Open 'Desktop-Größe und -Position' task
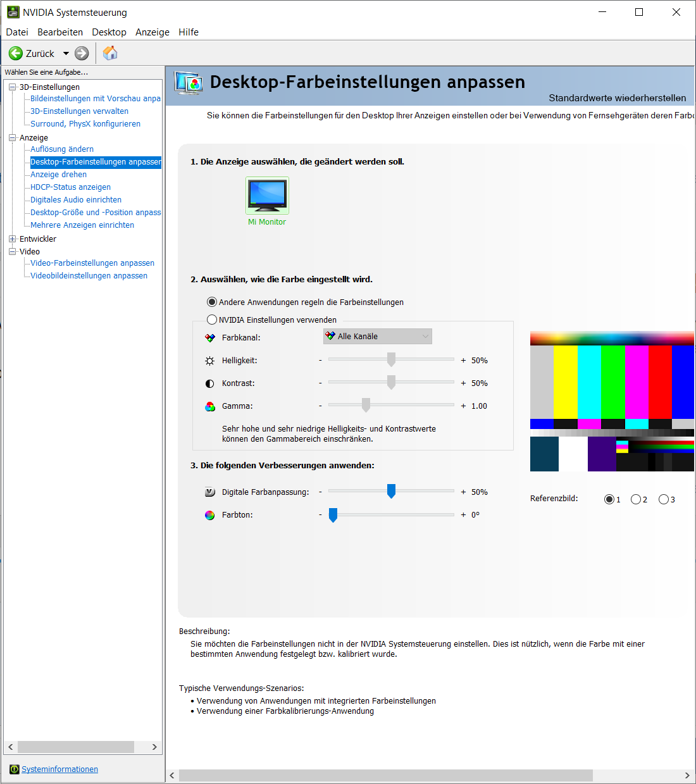 (96, 213)
